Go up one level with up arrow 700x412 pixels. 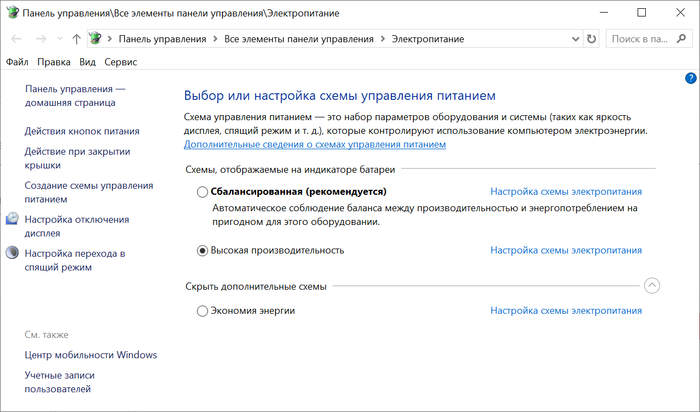77,39
